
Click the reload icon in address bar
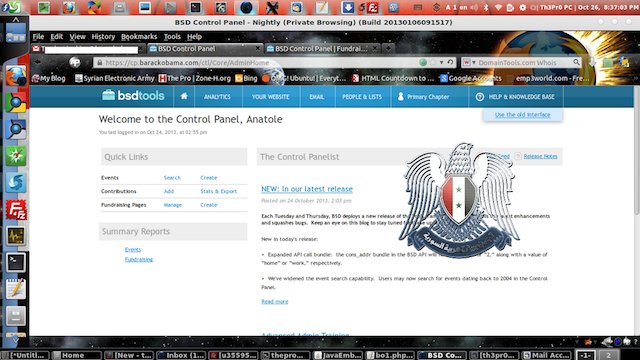(450, 62)
